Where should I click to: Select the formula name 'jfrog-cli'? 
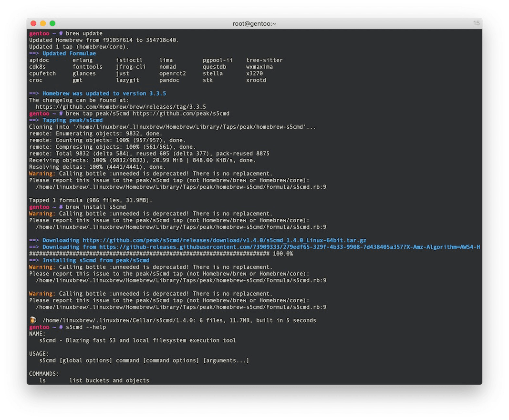131,67
